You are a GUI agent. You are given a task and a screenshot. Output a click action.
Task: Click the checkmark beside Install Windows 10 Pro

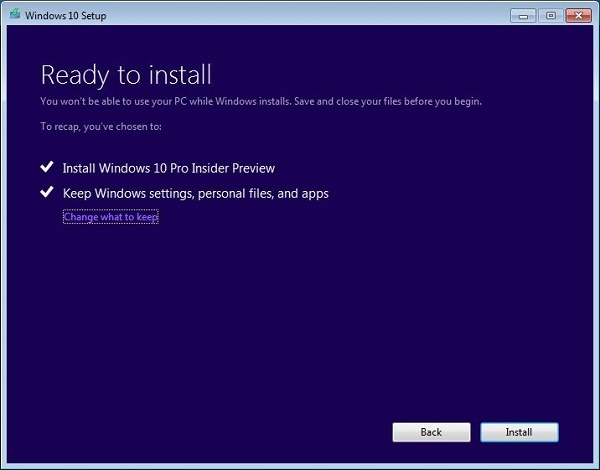click(x=47, y=166)
